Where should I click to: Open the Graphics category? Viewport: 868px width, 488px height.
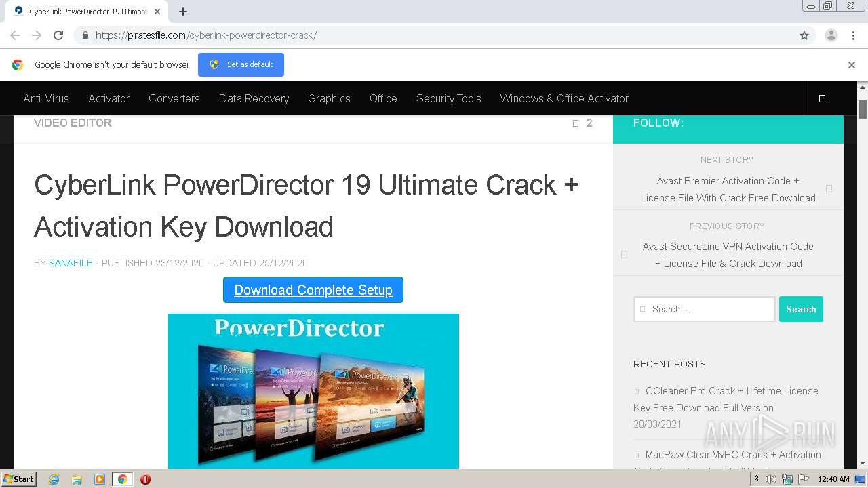coord(329,98)
